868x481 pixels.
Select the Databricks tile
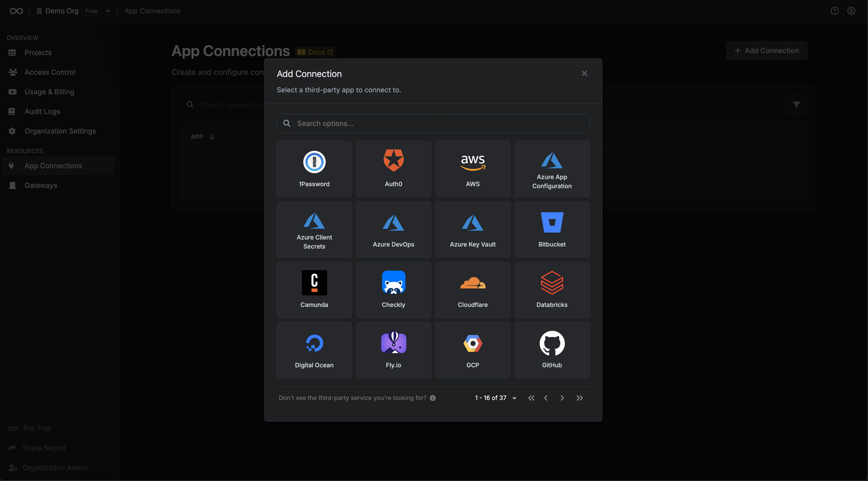[x=551, y=290]
